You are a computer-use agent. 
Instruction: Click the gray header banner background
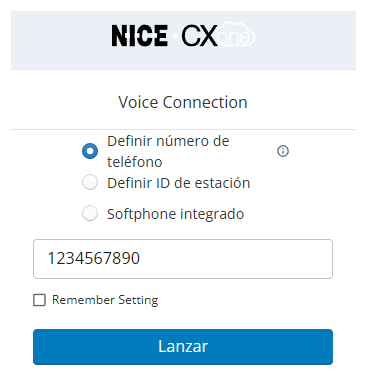[x=60, y=40]
